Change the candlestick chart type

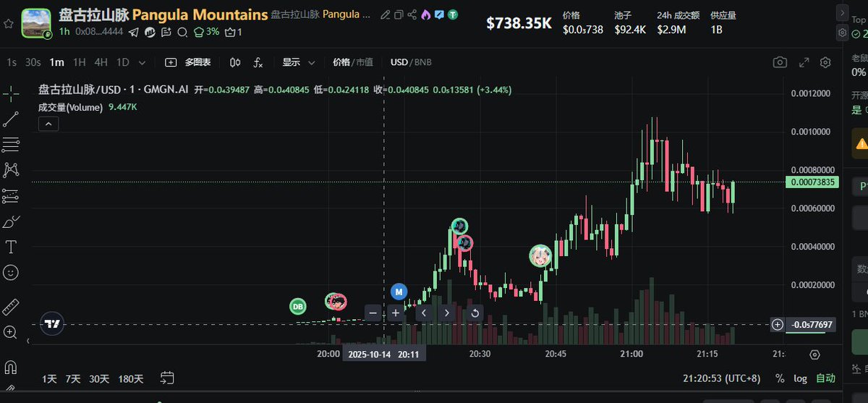coord(235,63)
